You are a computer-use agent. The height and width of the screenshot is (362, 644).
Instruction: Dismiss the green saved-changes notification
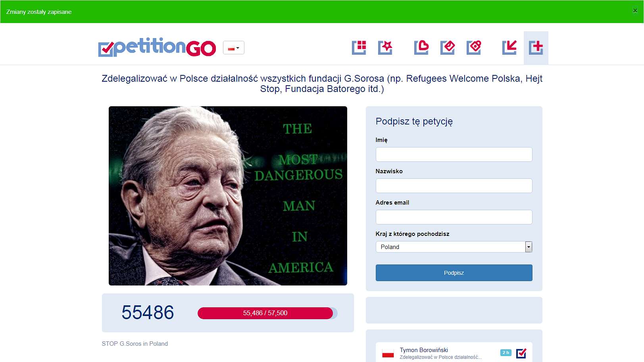(x=635, y=11)
